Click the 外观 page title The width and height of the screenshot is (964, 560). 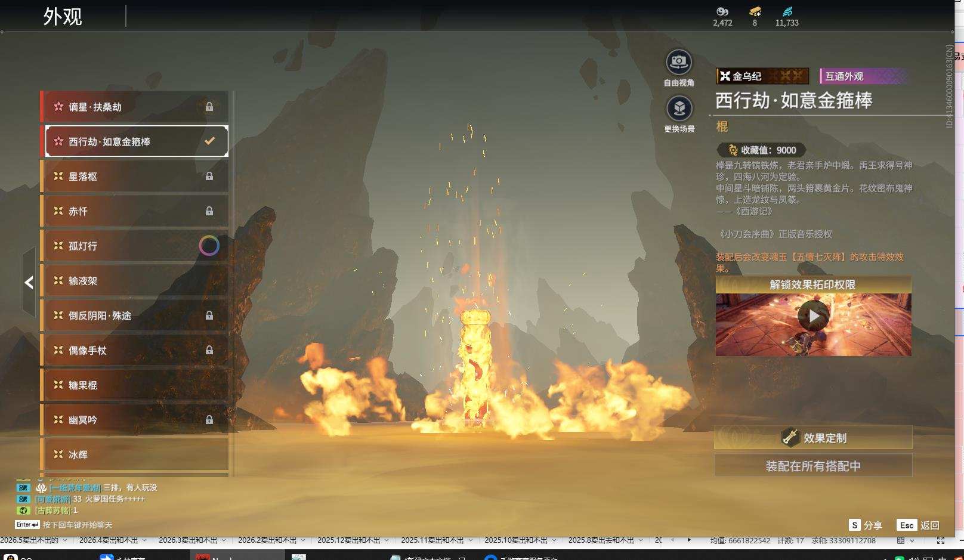click(63, 16)
